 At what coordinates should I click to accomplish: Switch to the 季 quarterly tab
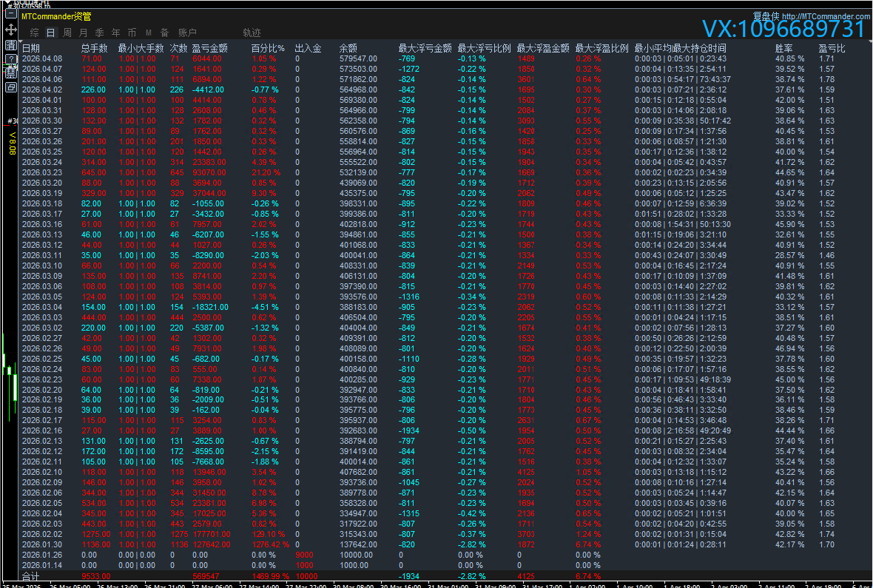pos(99,33)
